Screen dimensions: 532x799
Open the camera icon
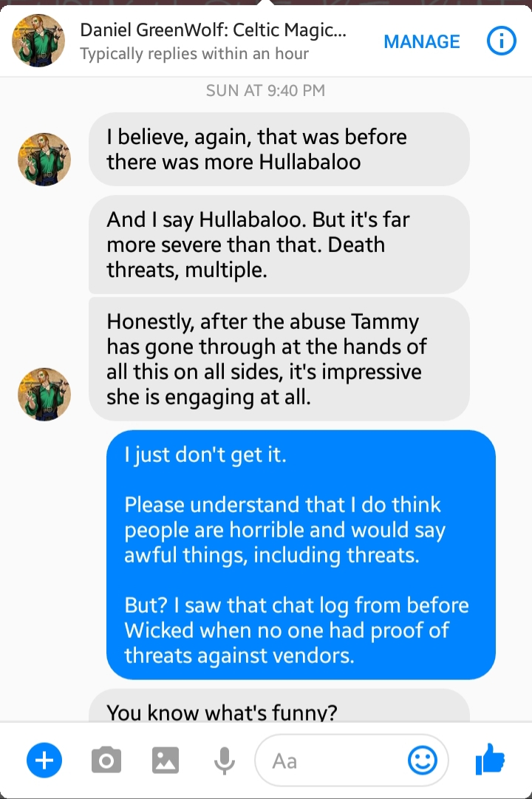coord(106,761)
